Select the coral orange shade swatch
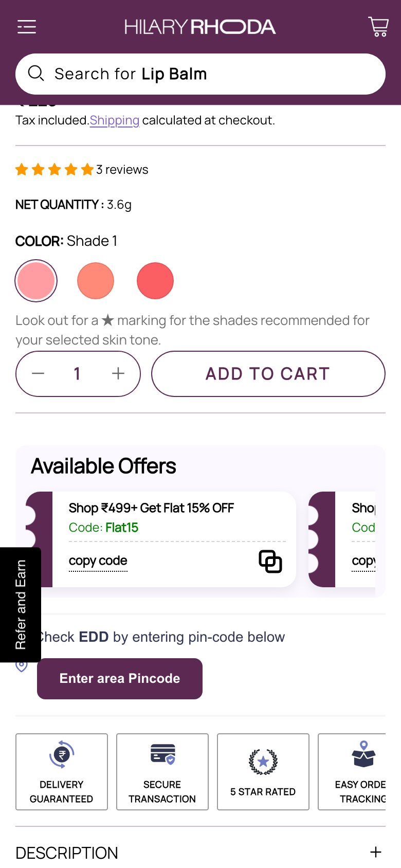Image resolution: width=401 pixels, height=868 pixels. pos(96,281)
